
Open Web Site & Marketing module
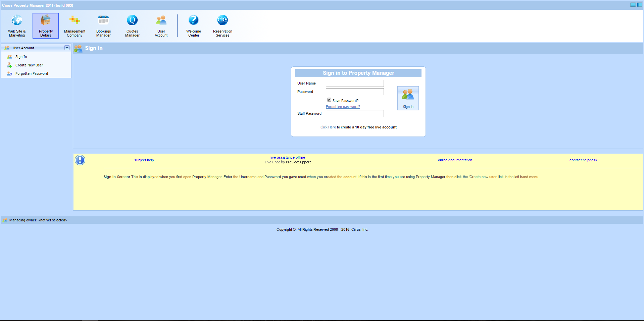click(x=17, y=25)
